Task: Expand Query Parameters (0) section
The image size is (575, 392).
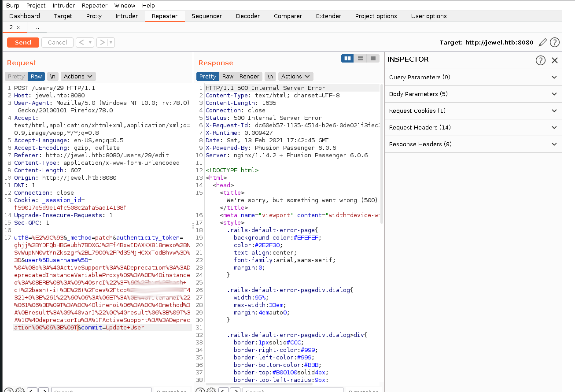Action: (x=473, y=77)
